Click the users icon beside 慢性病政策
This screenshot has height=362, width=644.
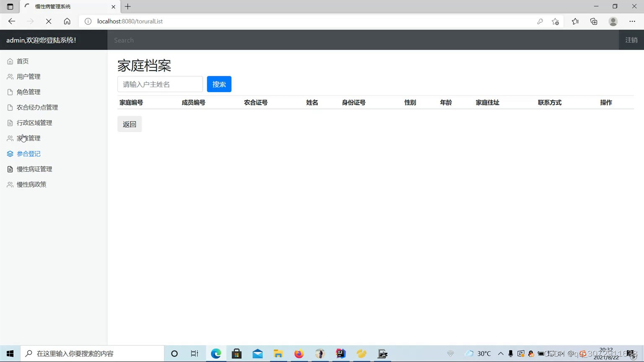point(10,184)
